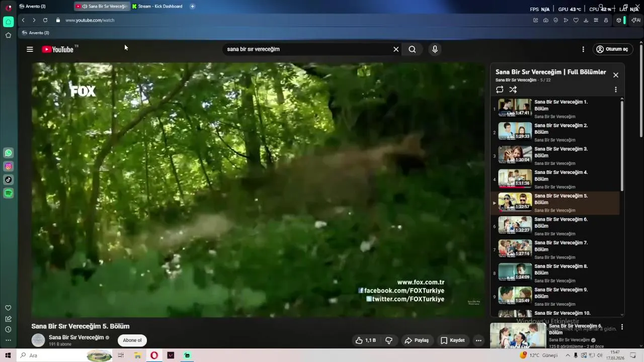Open GX Corner home in sidebar

[x=9, y=22]
